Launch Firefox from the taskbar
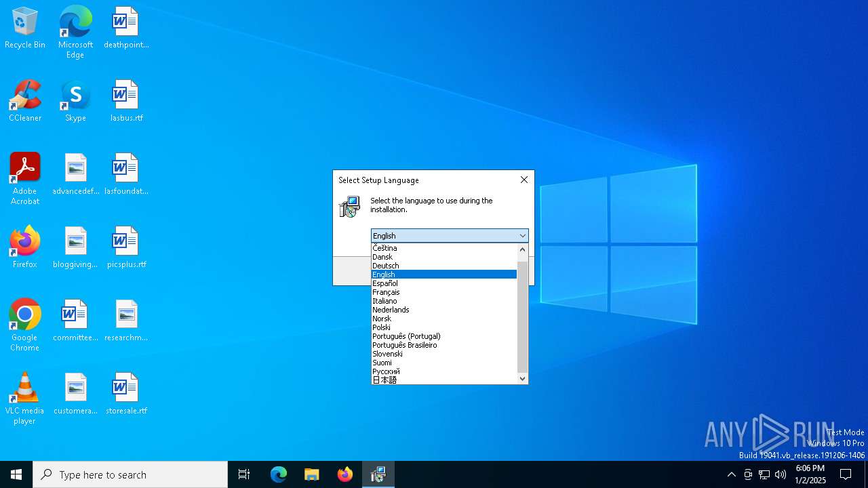The width and height of the screenshot is (868, 488). click(345, 474)
